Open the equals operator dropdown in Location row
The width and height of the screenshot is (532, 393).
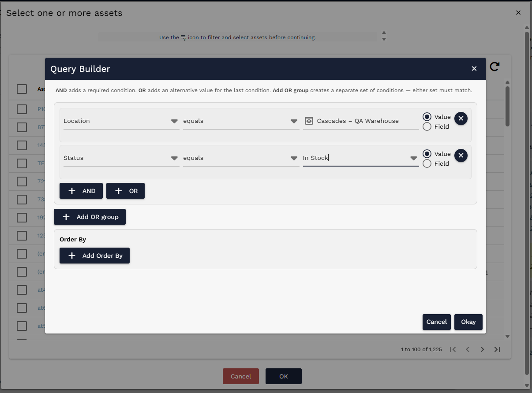241,121
